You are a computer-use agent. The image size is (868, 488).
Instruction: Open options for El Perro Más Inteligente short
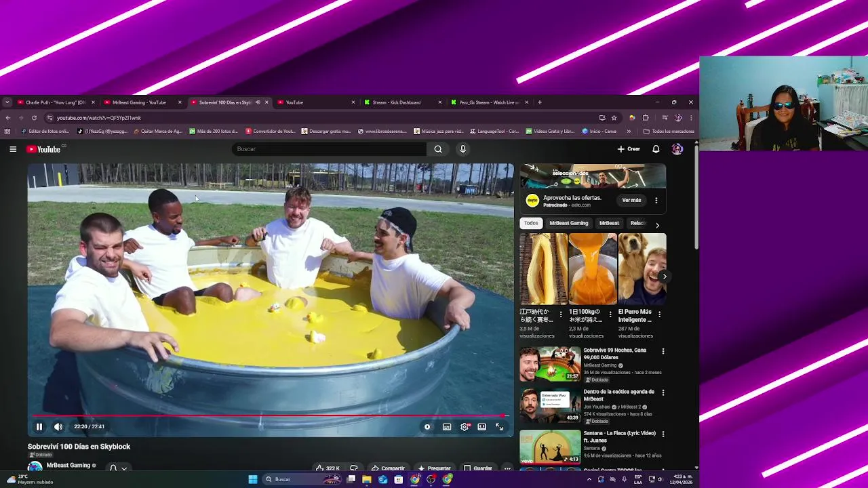[659, 314]
